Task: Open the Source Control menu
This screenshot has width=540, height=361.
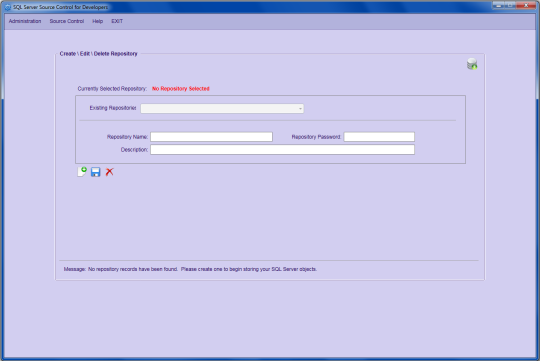Action: (x=67, y=21)
